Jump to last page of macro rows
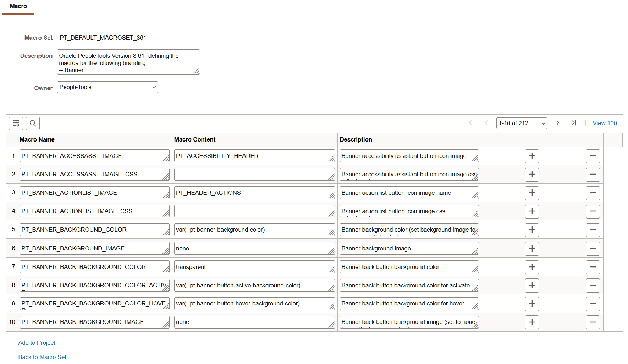 tap(574, 123)
